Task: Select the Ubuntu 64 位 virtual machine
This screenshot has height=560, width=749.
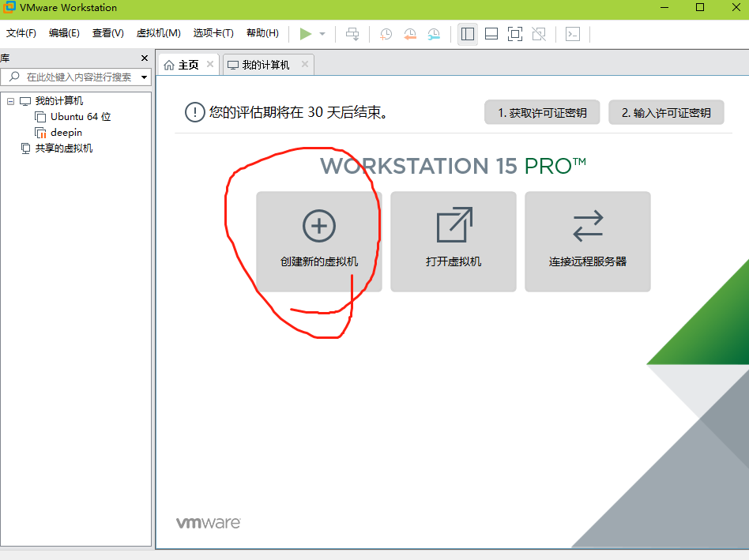Action: pyautogui.click(x=81, y=117)
